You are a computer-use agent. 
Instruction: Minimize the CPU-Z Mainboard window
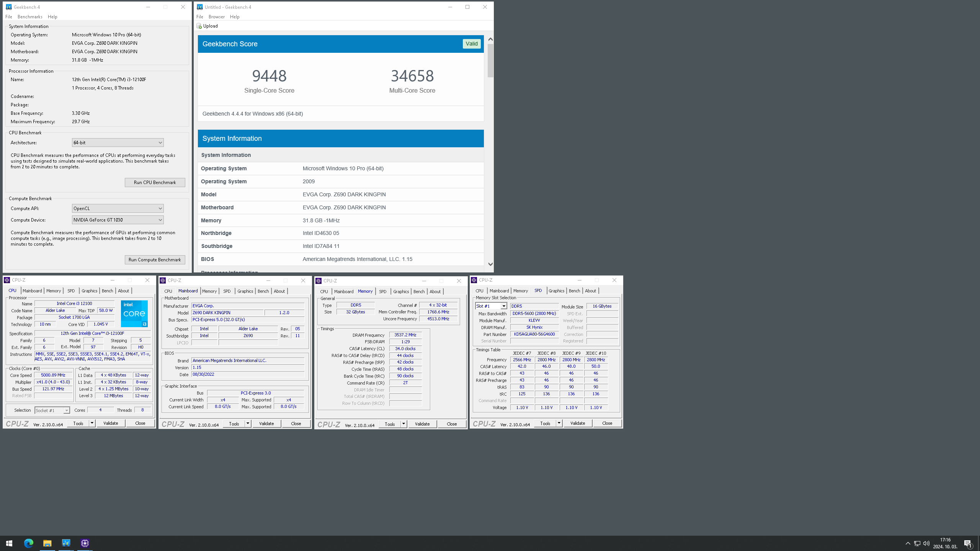pyautogui.click(x=268, y=280)
